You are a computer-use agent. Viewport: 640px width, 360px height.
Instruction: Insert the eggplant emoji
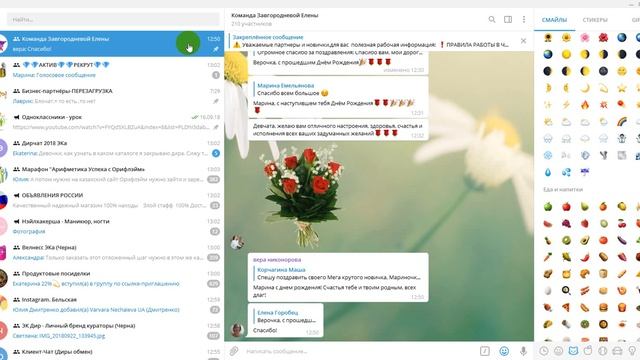tap(622, 240)
